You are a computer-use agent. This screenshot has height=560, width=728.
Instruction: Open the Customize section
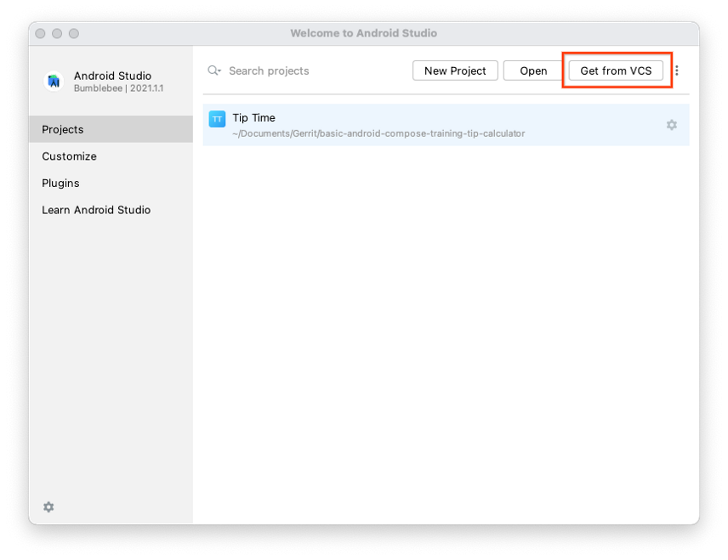click(x=69, y=156)
